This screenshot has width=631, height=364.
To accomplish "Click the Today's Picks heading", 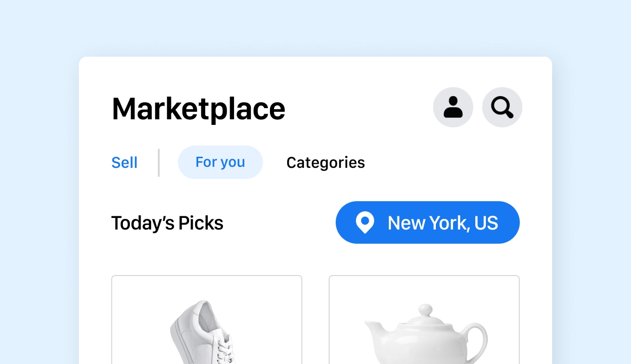I will (x=167, y=223).
